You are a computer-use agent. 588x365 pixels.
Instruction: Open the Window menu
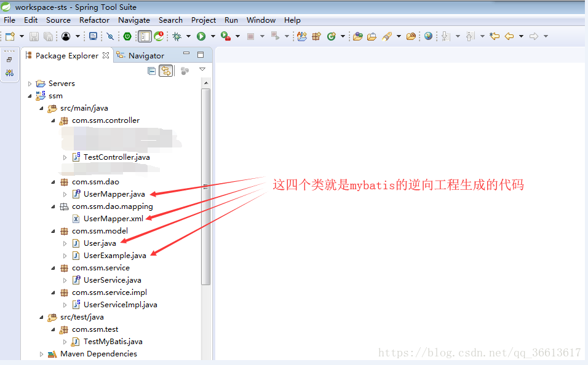tap(261, 20)
